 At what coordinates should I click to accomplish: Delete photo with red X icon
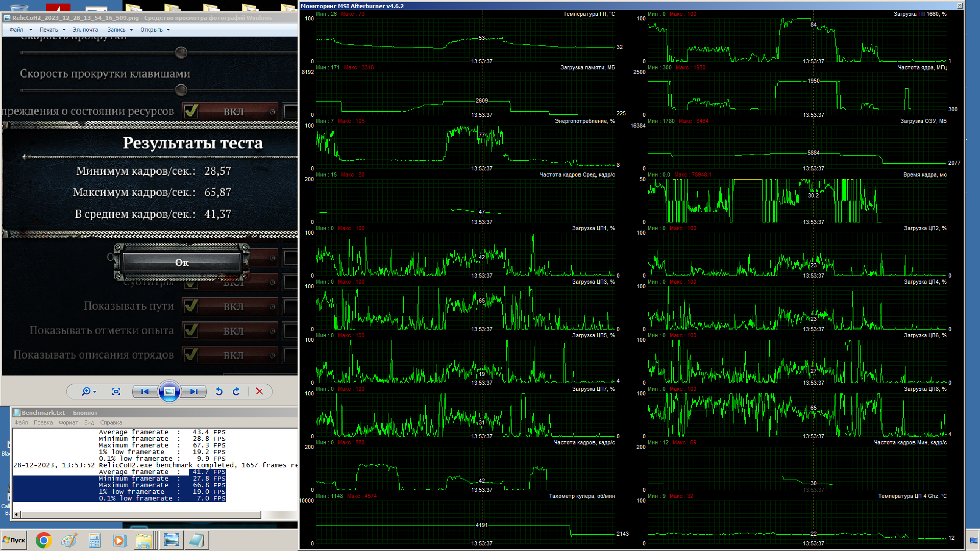tap(259, 391)
